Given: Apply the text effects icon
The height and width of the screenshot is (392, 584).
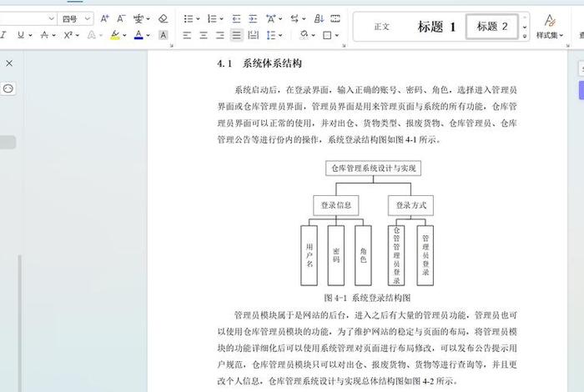Looking at the screenshot, I should tap(91, 35).
